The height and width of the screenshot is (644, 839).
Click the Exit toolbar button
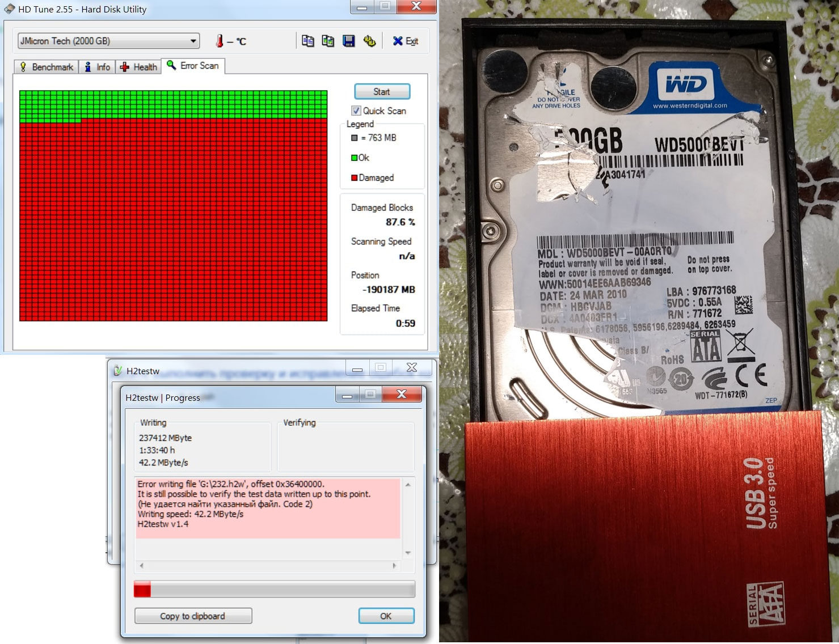406,41
